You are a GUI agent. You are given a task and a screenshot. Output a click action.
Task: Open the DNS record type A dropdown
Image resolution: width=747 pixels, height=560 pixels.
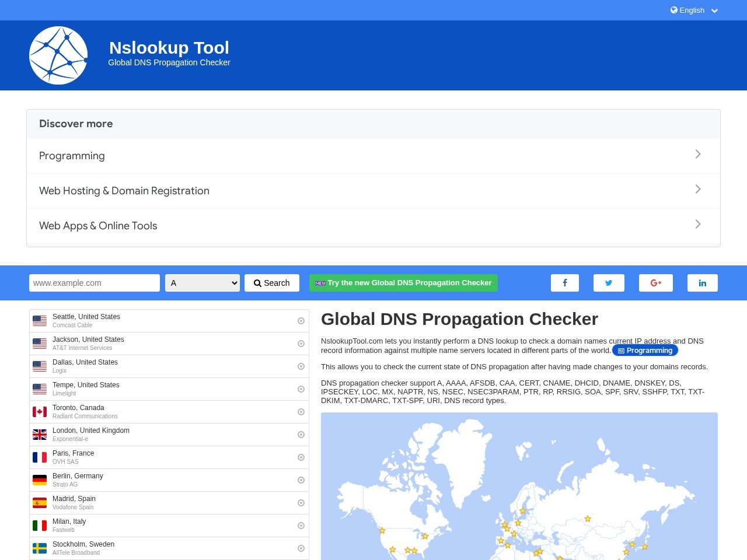[x=203, y=283]
